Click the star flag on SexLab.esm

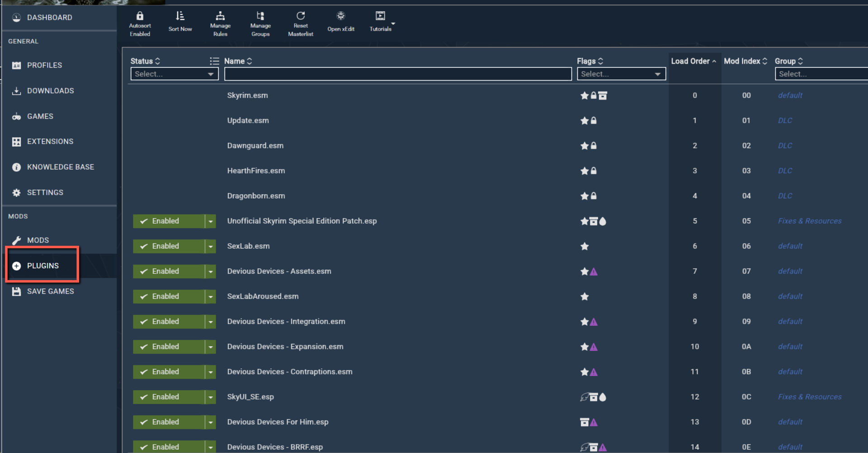point(585,246)
